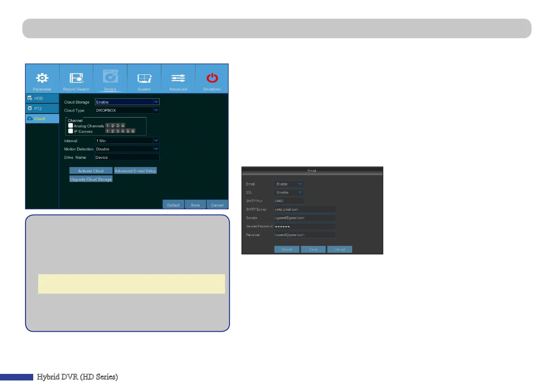Select the Device disk icon
Image resolution: width=554 pixels, height=392 pixels.
(110, 77)
